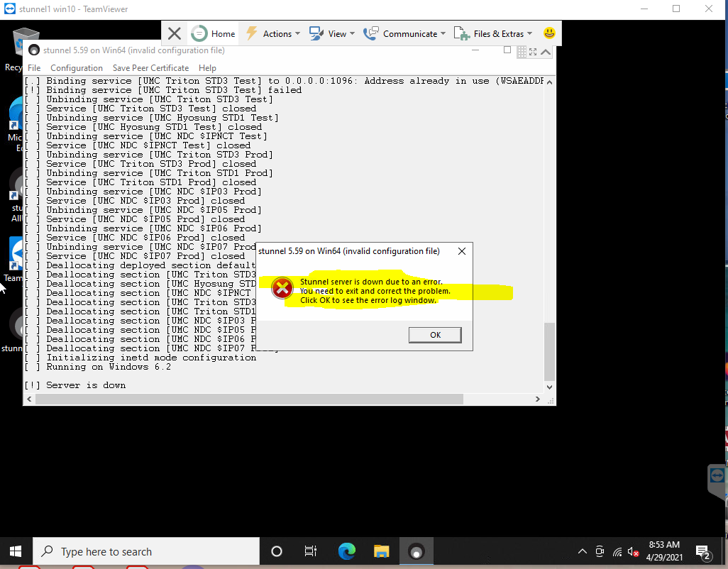Open the stunnel Configuration menu
728x569 pixels.
(x=77, y=68)
